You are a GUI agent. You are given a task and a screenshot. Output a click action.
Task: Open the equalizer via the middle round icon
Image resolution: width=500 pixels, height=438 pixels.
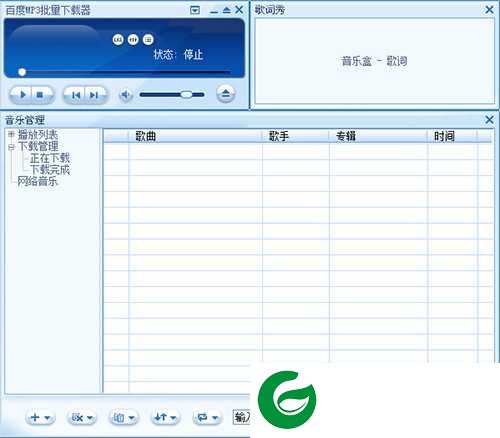point(133,40)
